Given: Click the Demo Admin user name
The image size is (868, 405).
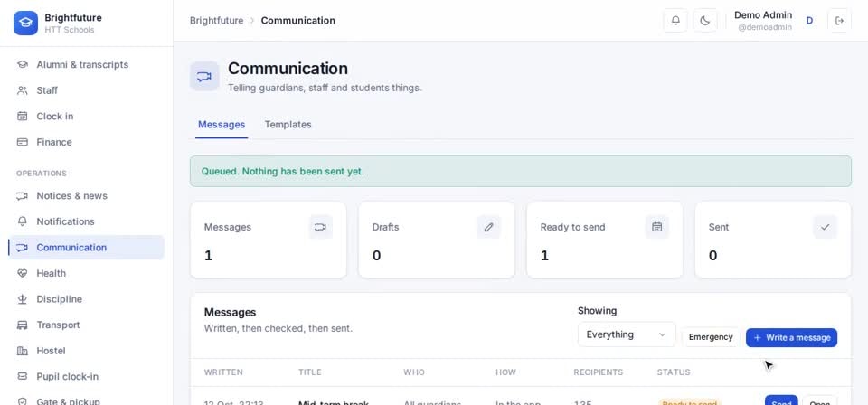Looking at the screenshot, I should tap(763, 15).
